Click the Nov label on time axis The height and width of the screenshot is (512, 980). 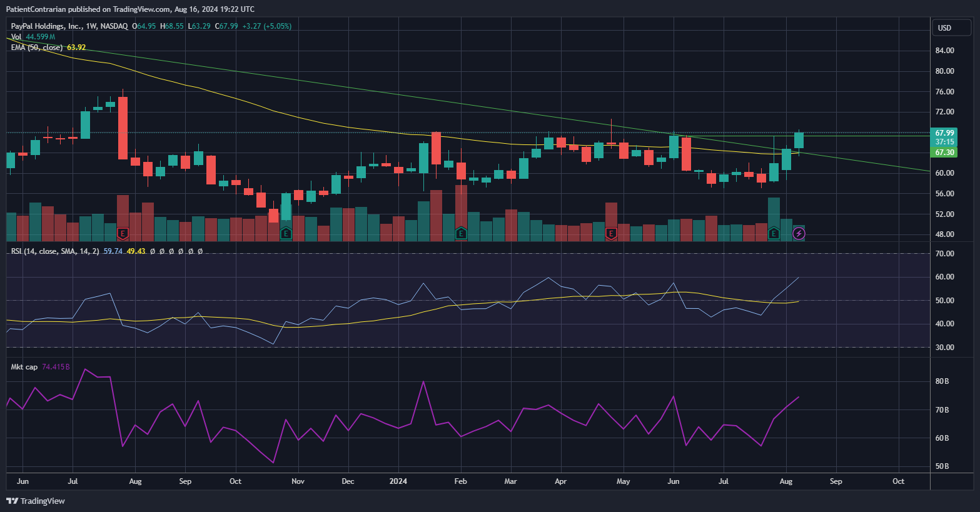click(298, 481)
